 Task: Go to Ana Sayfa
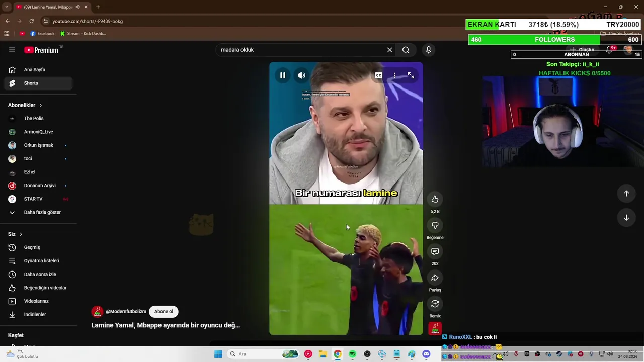click(x=38, y=70)
